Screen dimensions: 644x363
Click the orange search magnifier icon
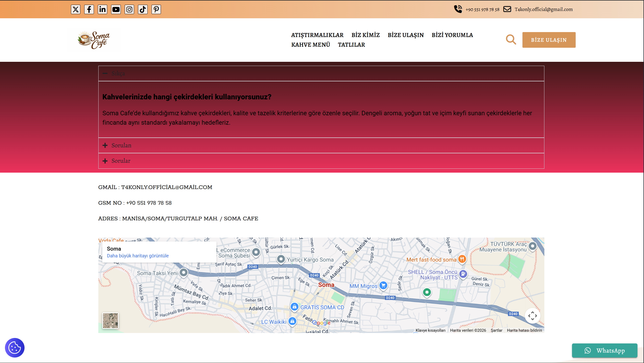[511, 40]
